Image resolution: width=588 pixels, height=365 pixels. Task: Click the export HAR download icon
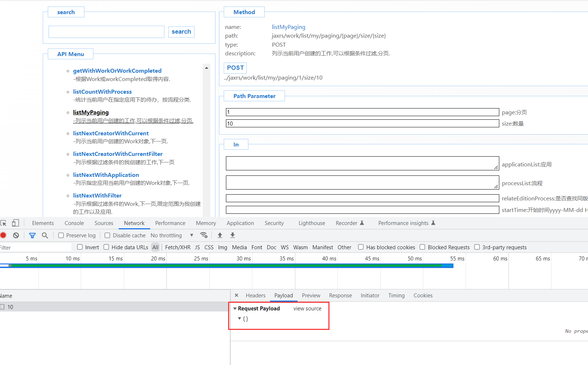[232, 235]
